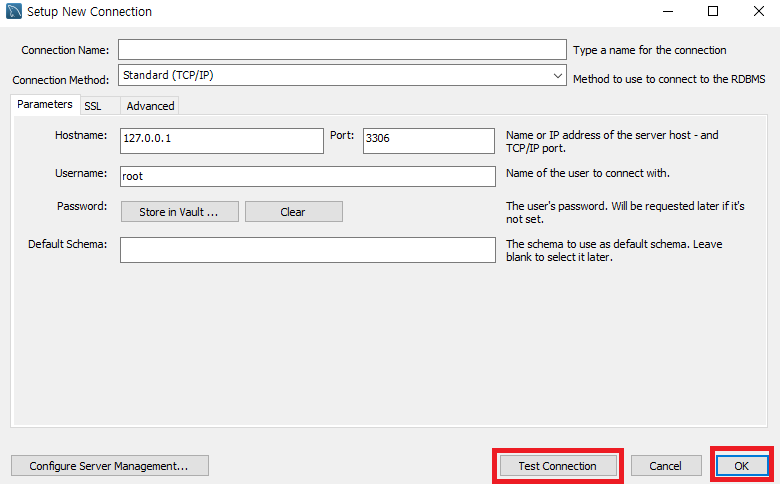Close the Setup New Connection window
This screenshot has height=484, width=780.
click(x=759, y=11)
